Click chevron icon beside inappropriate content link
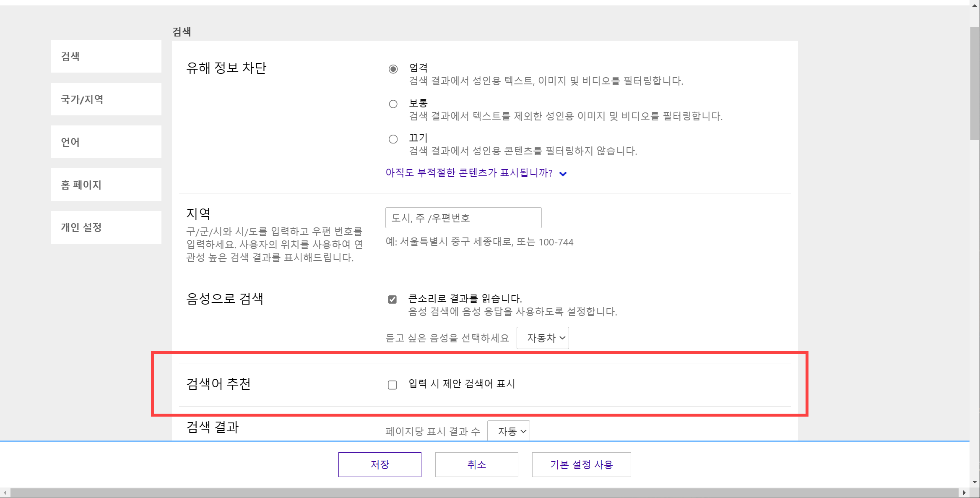980x498 pixels. (563, 174)
